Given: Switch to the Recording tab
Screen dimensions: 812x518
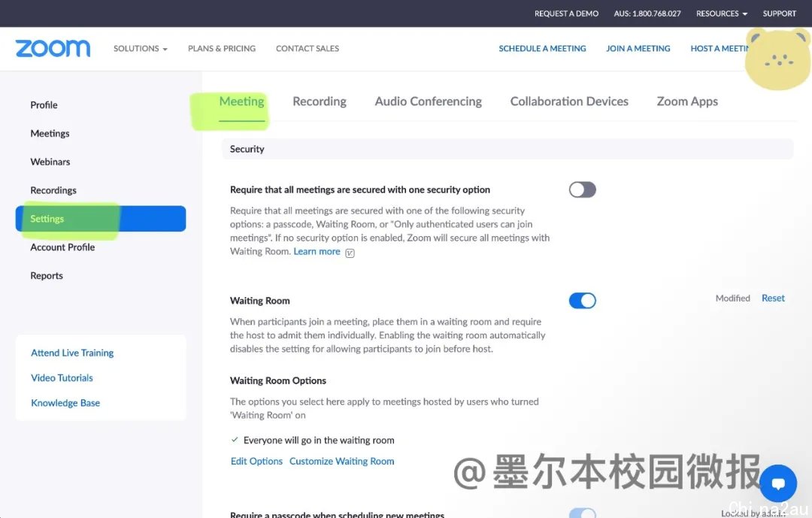Looking at the screenshot, I should click(320, 101).
